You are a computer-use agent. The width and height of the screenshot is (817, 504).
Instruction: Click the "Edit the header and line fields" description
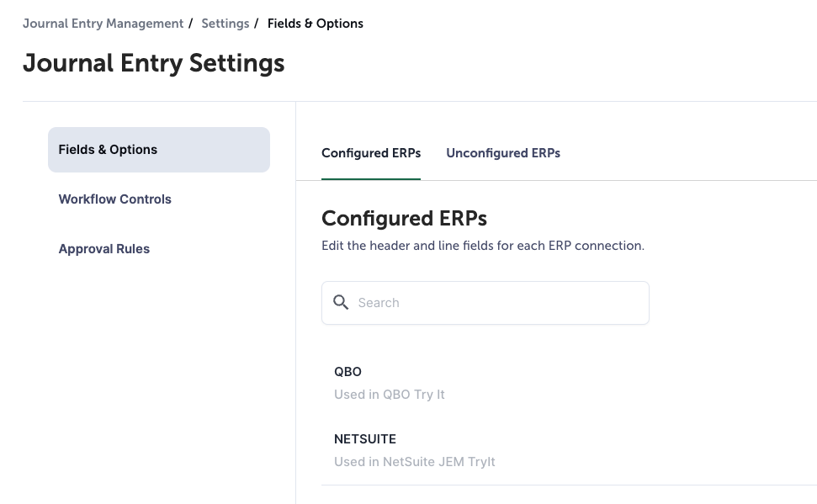point(483,247)
